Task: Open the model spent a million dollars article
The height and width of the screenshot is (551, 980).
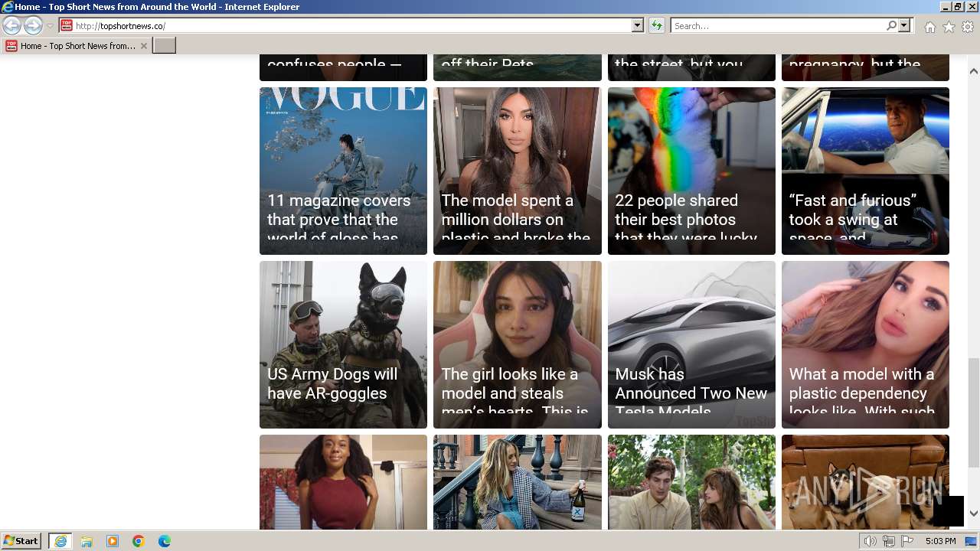Action: click(518, 171)
